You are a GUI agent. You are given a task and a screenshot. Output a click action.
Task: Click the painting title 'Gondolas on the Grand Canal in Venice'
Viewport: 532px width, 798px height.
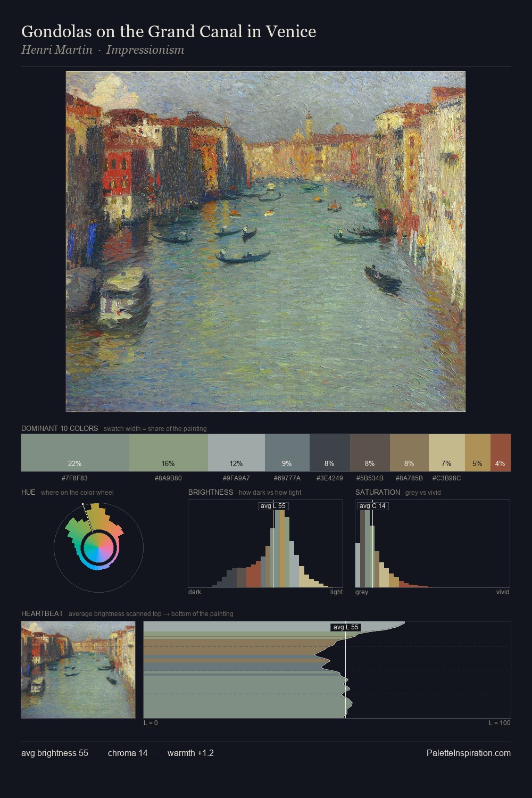(x=169, y=31)
